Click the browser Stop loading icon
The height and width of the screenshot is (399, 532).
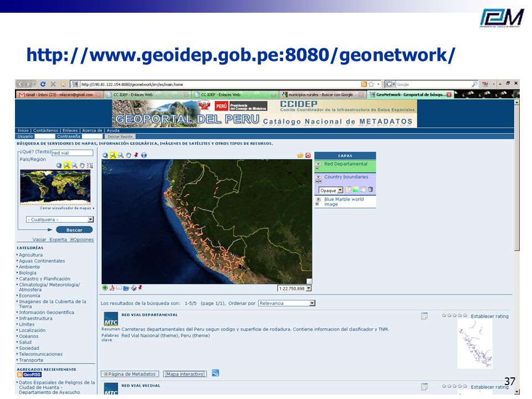(53, 84)
